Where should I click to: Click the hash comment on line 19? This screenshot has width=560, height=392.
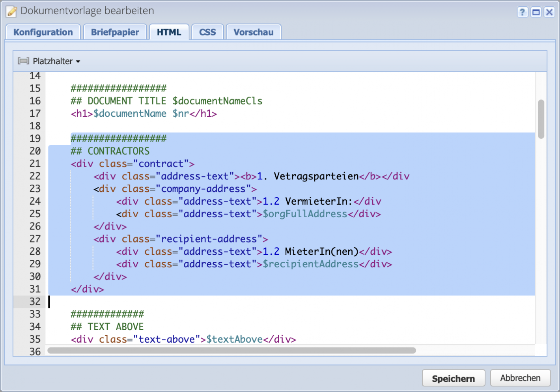click(x=119, y=138)
